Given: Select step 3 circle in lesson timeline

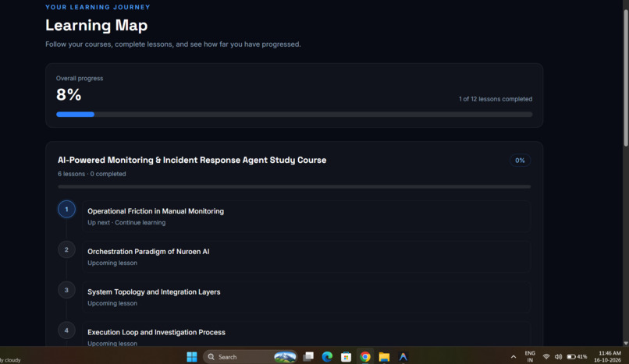Looking at the screenshot, I should tap(66, 290).
